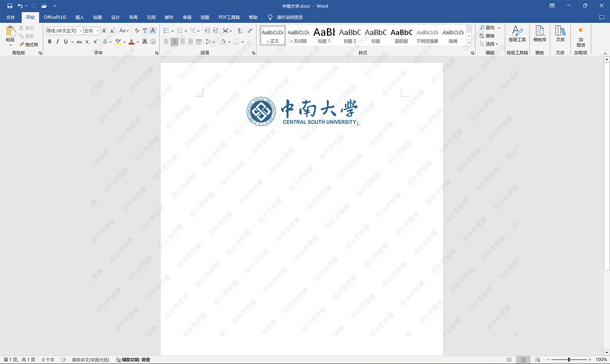Set paragraph alignment to Left
The image size is (610, 364).
point(166,42)
